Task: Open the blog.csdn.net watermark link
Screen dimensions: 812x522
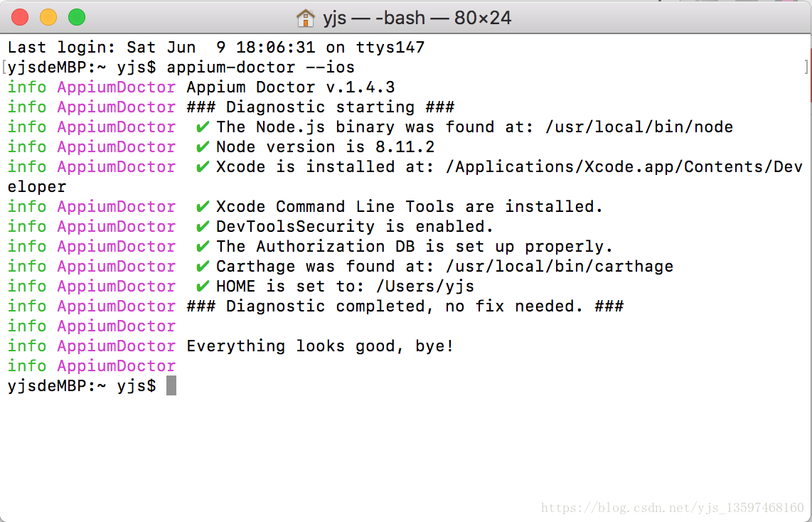Action: (672, 508)
